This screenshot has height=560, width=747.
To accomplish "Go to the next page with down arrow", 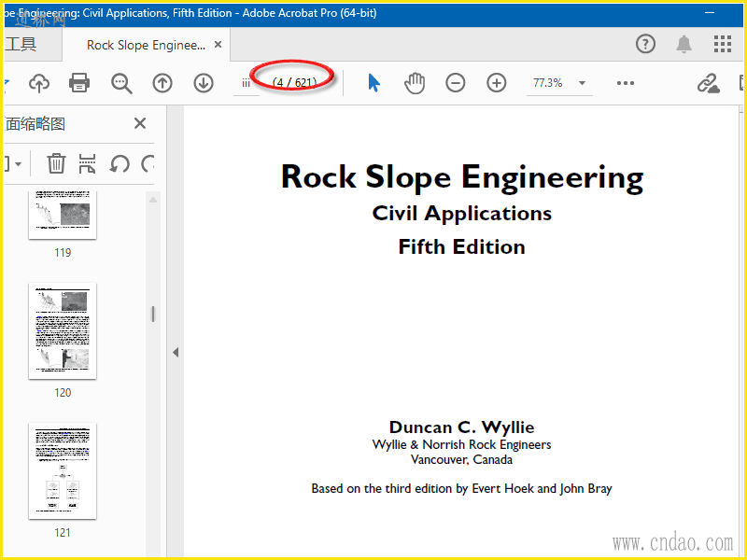I will pos(204,83).
